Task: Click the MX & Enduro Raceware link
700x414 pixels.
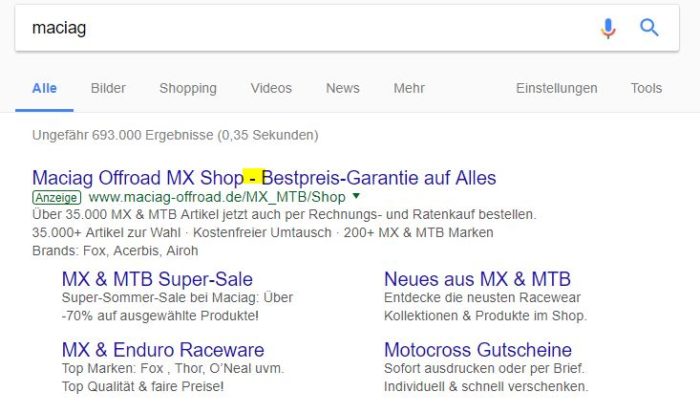Action: coord(163,350)
